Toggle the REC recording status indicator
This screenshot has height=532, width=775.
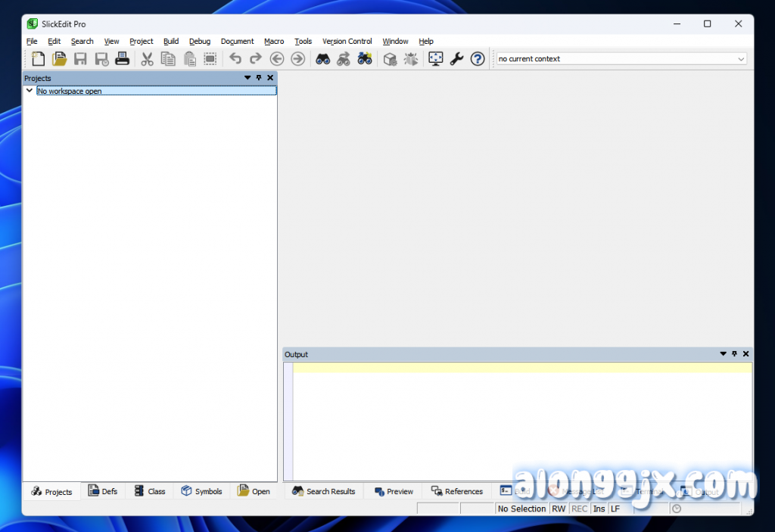click(x=580, y=509)
